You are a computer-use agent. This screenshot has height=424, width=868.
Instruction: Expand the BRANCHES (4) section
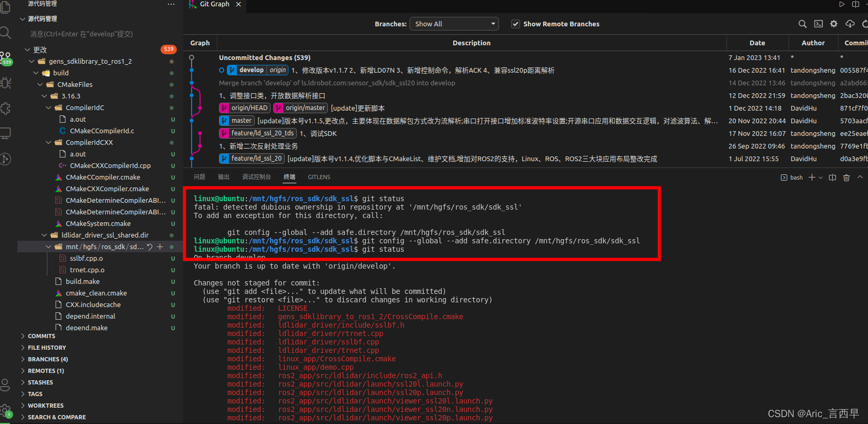tap(47, 359)
